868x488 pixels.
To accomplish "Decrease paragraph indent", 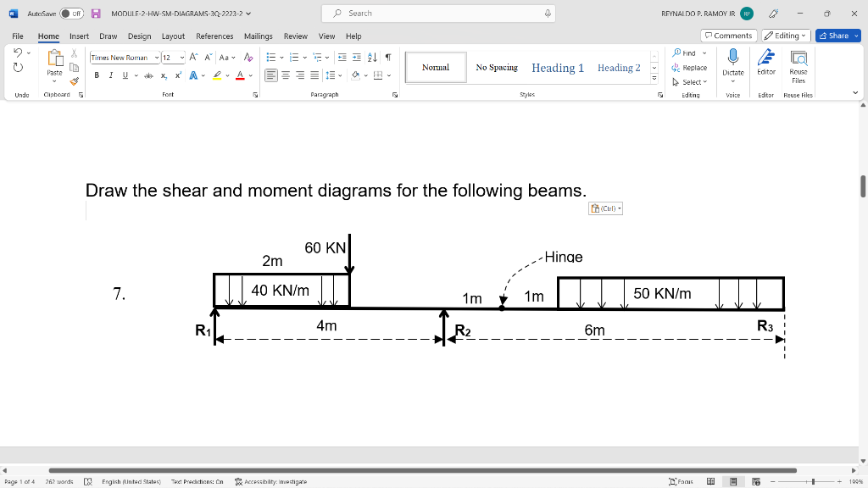I will 342,57.
